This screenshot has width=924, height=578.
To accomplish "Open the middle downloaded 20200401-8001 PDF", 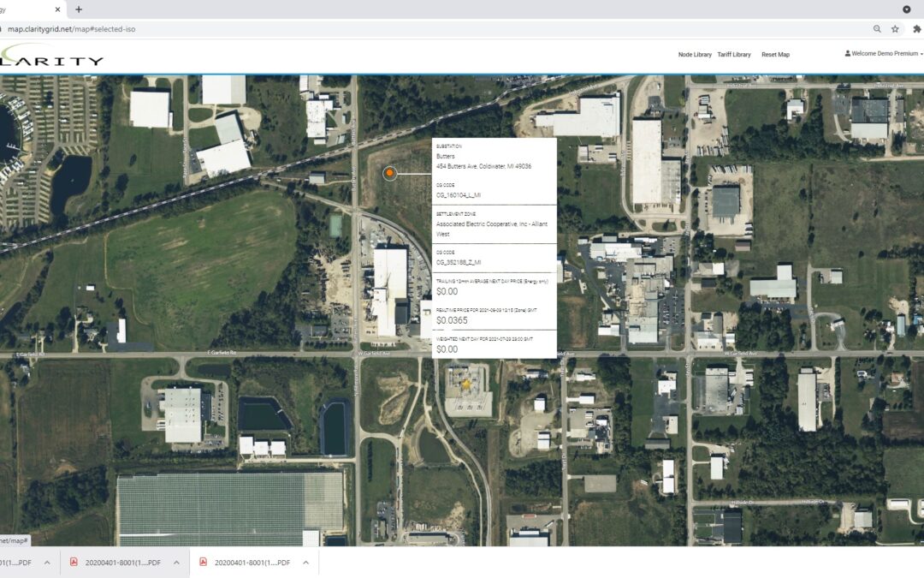I will [x=121, y=563].
